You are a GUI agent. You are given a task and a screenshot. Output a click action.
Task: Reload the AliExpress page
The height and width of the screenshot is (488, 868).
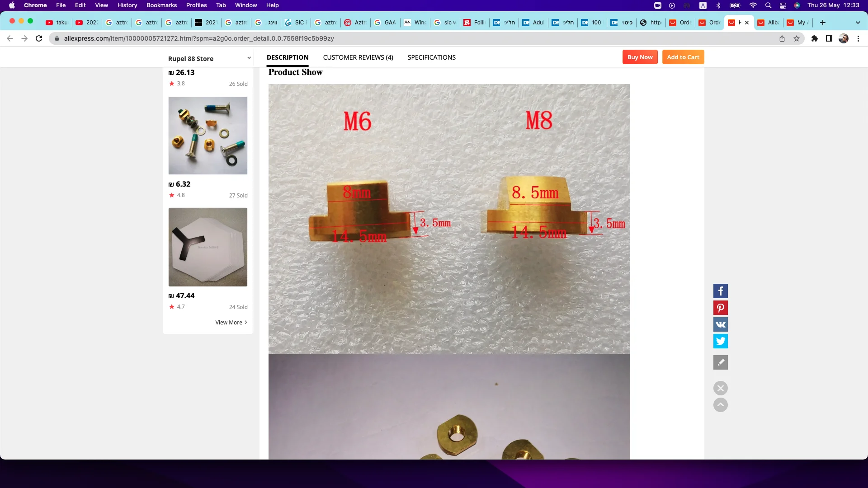pos(39,38)
